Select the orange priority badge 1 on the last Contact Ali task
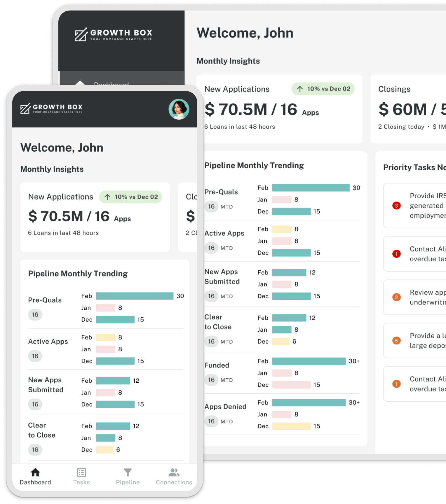This screenshot has height=504, width=446. pyautogui.click(x=396, y=384)
